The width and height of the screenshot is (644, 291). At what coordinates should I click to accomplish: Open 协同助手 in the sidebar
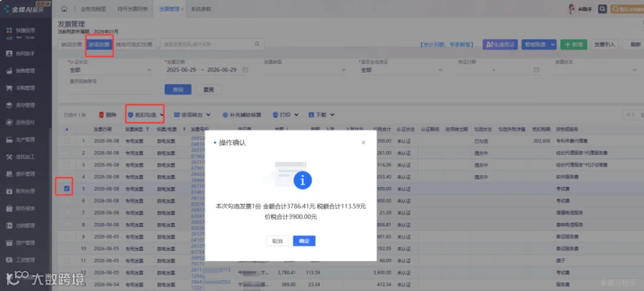tap(21, 54)
